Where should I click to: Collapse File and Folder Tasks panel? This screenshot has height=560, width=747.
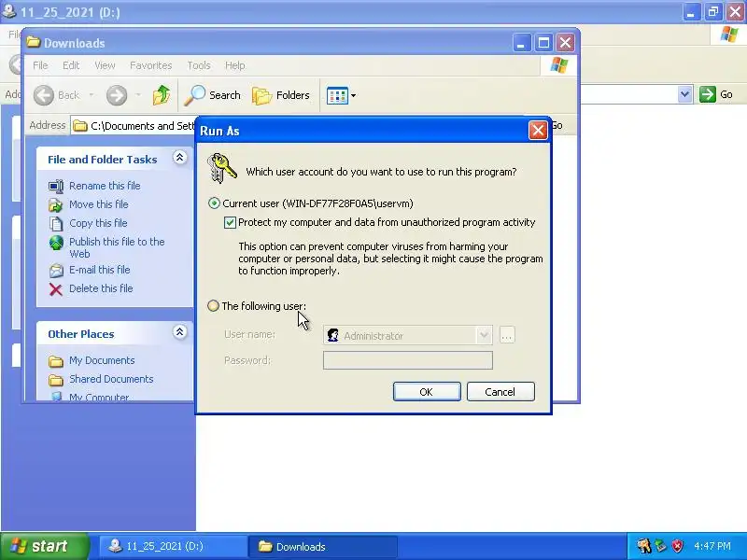[x=179, y=158]
